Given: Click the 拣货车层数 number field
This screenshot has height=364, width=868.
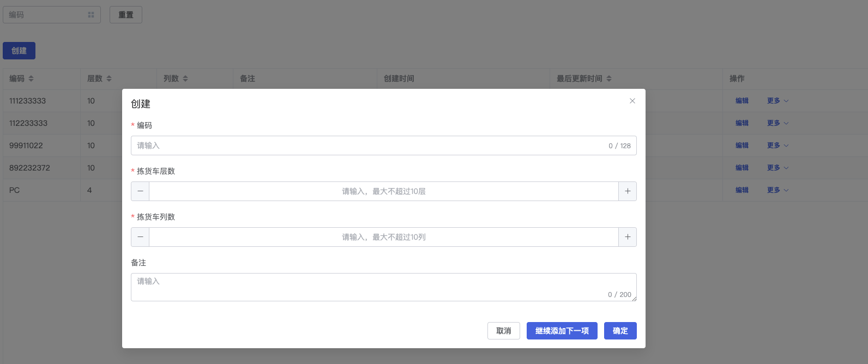Looking at the screenshot, I should coord(384,191).
